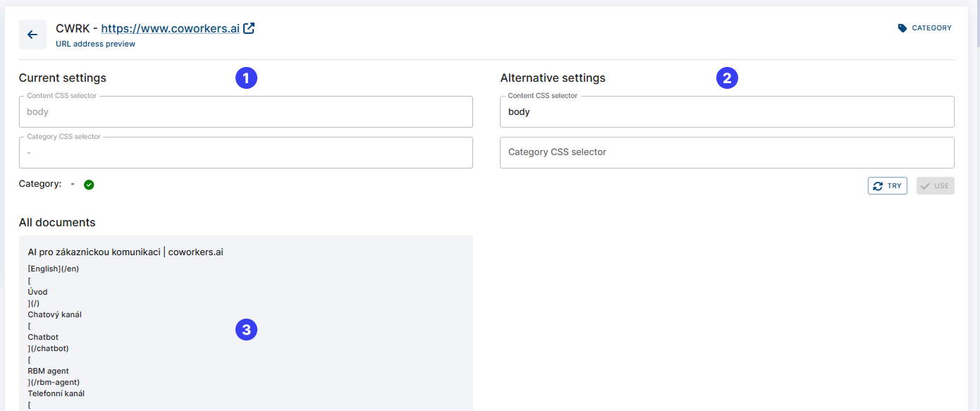
Task: Click the Current settings Content CSS selector field
Action: pos(245,112)
